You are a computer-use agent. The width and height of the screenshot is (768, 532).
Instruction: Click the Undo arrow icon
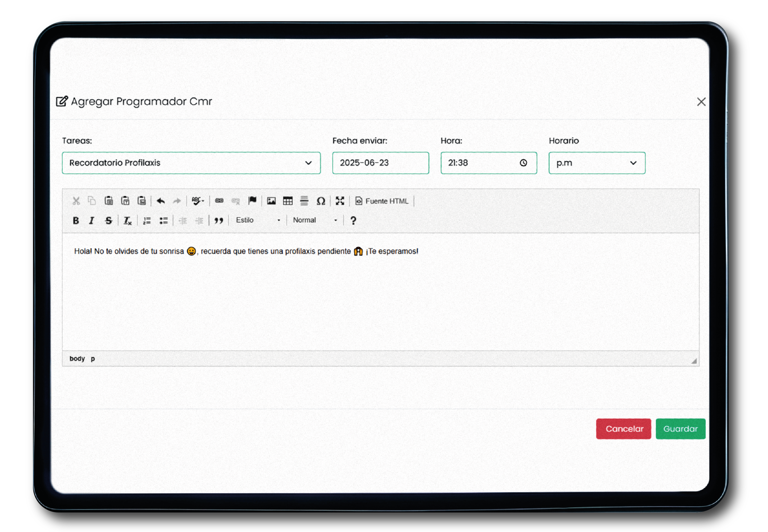pos(161,201)
